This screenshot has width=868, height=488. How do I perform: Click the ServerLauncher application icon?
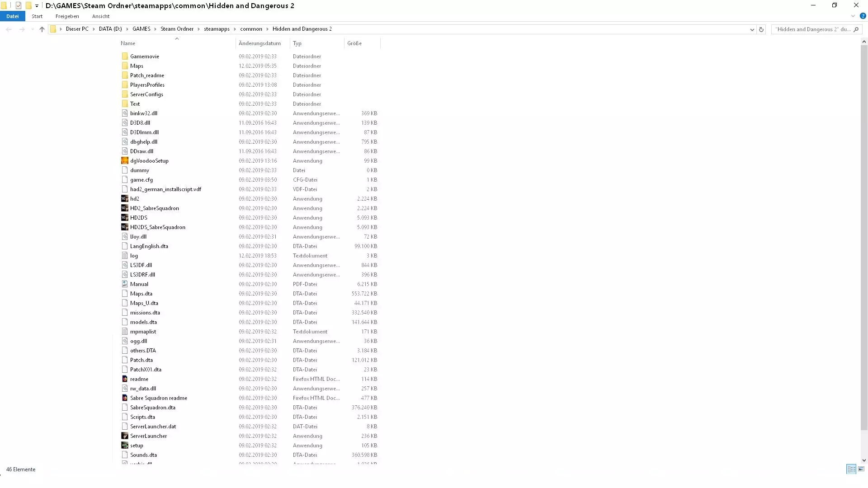pyautogui.click(x=125, y=436)
